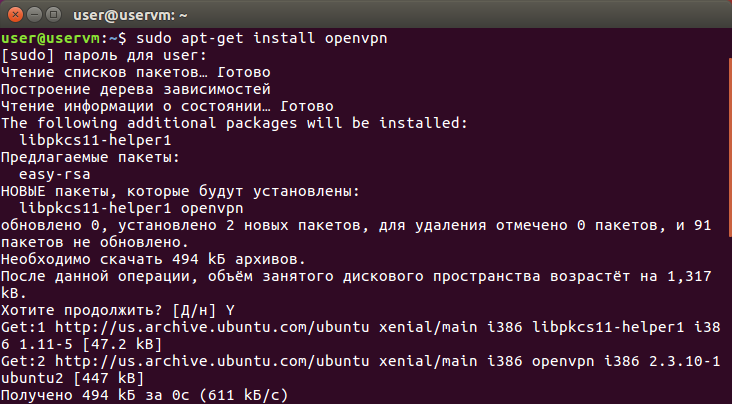
Task: Click the 'Хотите продолжить? [Д/н]' prompt
Action: (108, 311)
